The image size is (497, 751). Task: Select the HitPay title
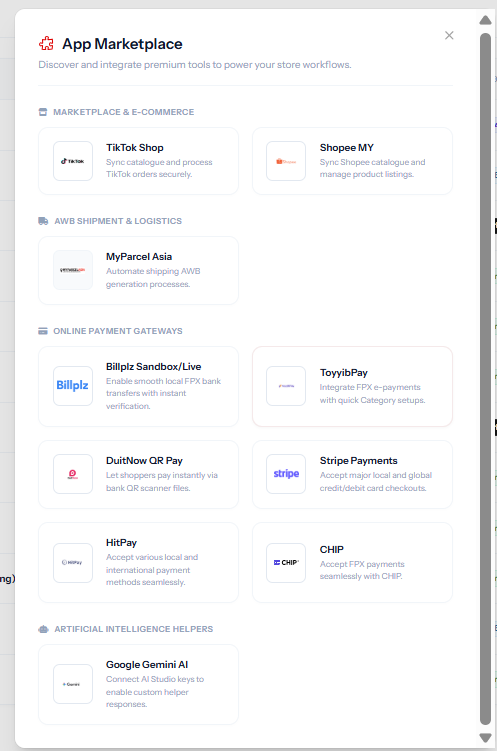(121, 542)
